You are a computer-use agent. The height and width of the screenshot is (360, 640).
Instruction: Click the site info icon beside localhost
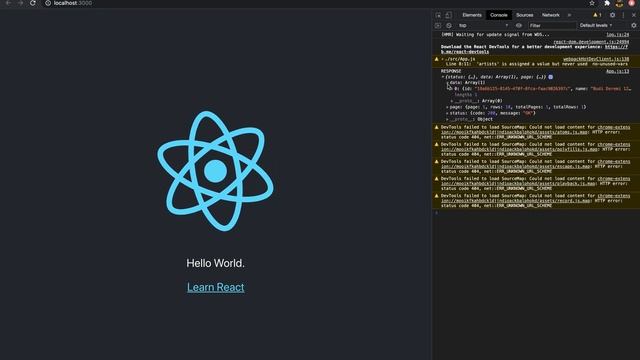tap(48, 3)
